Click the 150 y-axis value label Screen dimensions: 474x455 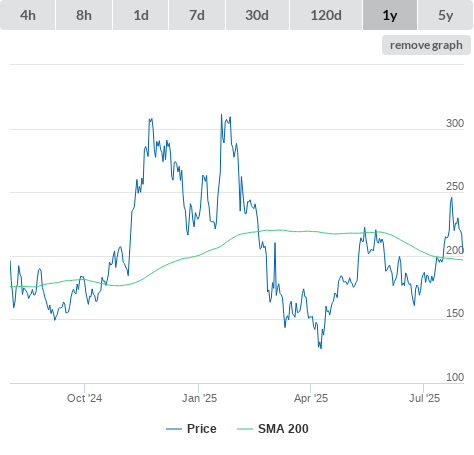coord(455,313)
